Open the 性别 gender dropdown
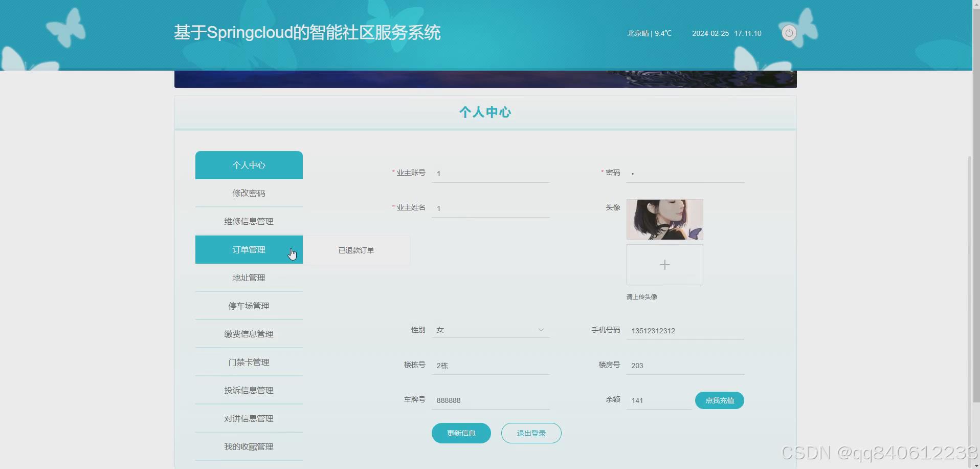The height and width of the screenshot is (469, 980). (x=490, y=330)
